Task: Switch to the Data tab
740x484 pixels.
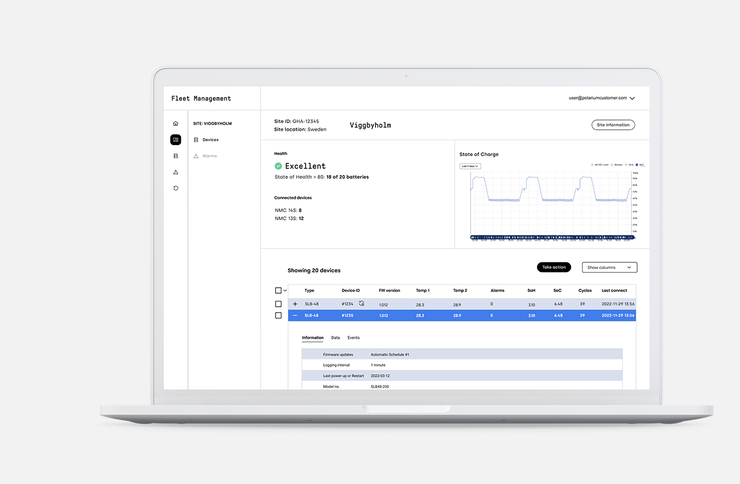Action: (x=335, y=338)
